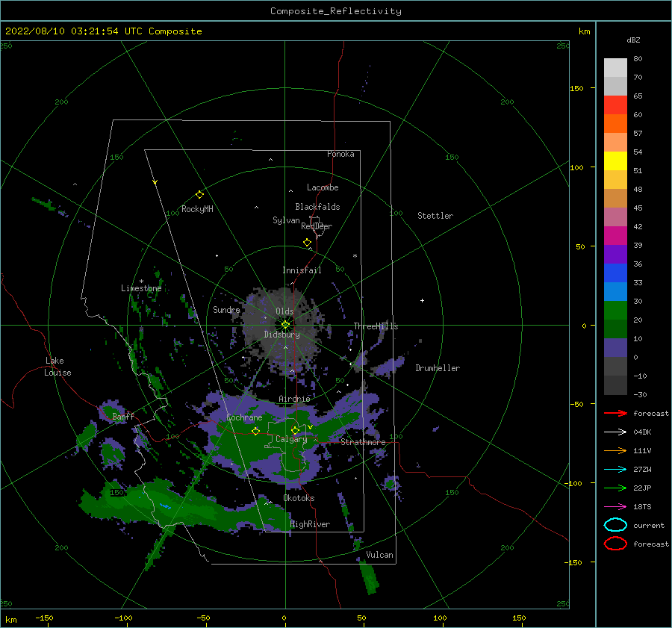Click the Sundre city label

226,310
